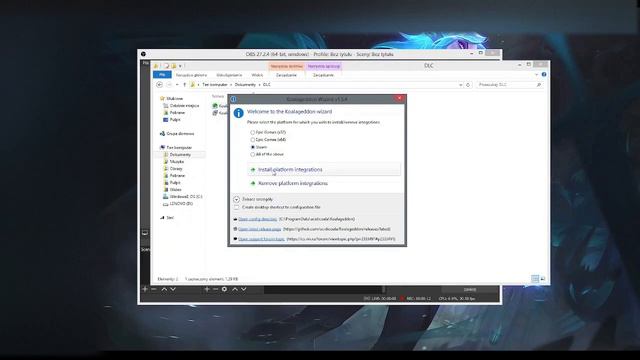Screen dimensions: 640x360
Task: Click the New folder quick access icon
Action: coord(173,66)
